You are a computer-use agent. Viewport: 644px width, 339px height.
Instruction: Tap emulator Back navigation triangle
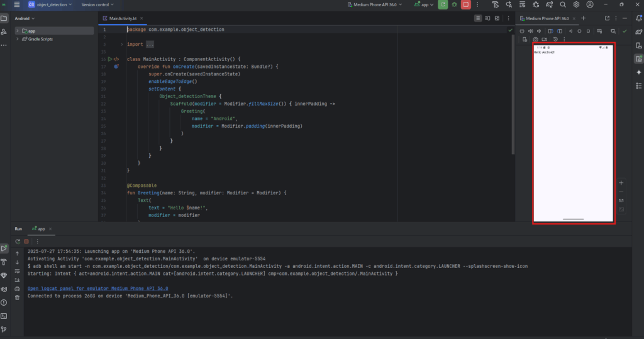[x=570, y=31]
